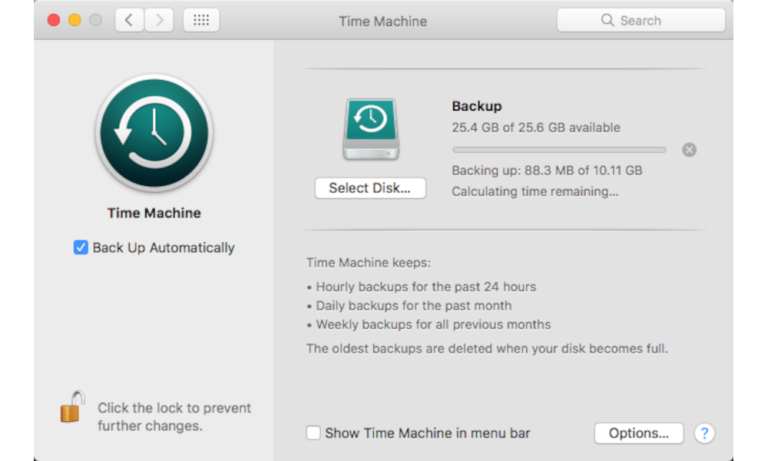Click 'Weekly backups for all previous months'
Image resolution: width=768 pixels, height=461 pixels.
click(433, 324)
